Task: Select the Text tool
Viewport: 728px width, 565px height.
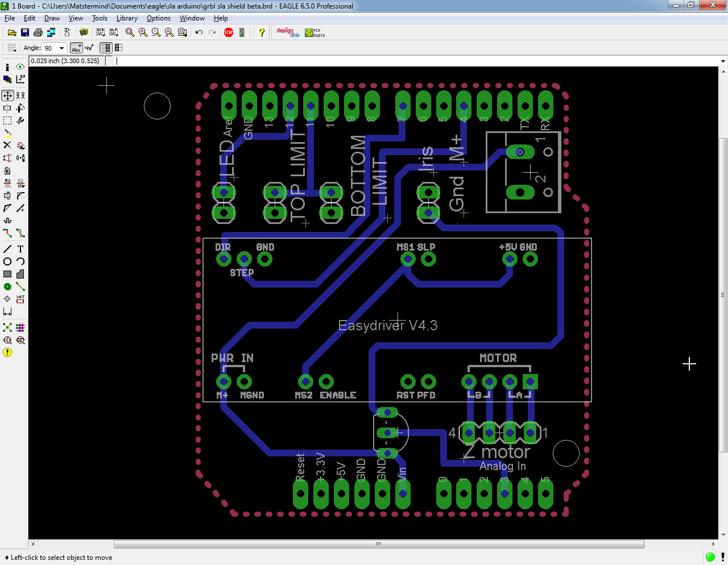Action: point(20,248)
